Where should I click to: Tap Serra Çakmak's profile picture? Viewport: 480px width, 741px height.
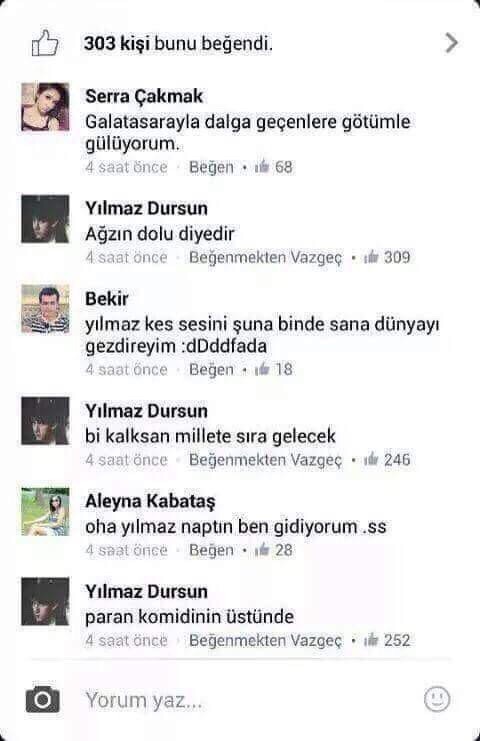45,107
